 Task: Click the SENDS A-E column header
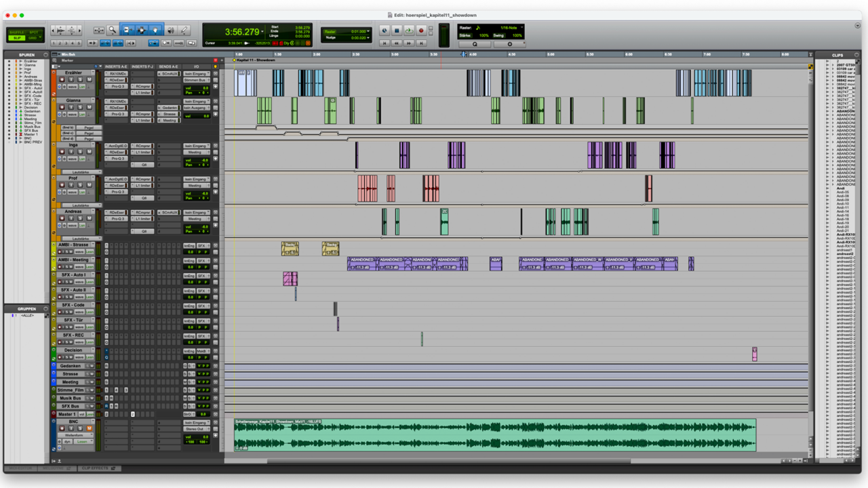pyautogui.click(x=169, y=66)
